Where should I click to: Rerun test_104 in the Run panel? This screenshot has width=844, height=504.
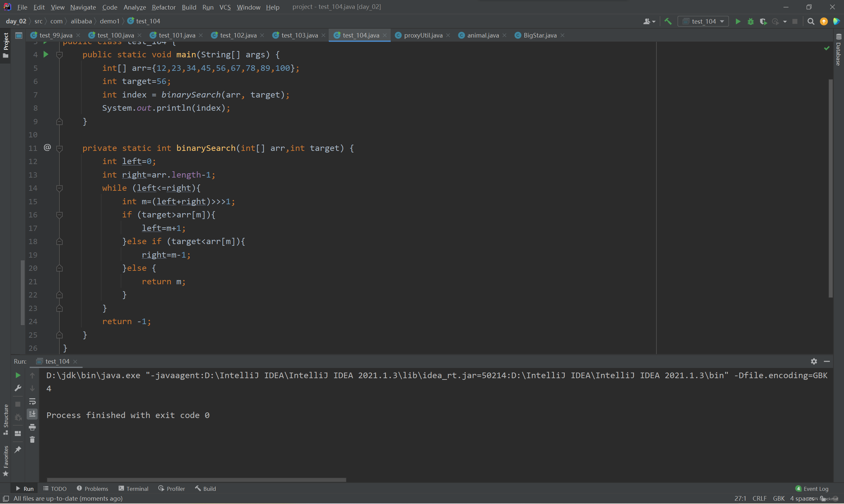click(x=18, y=375)
